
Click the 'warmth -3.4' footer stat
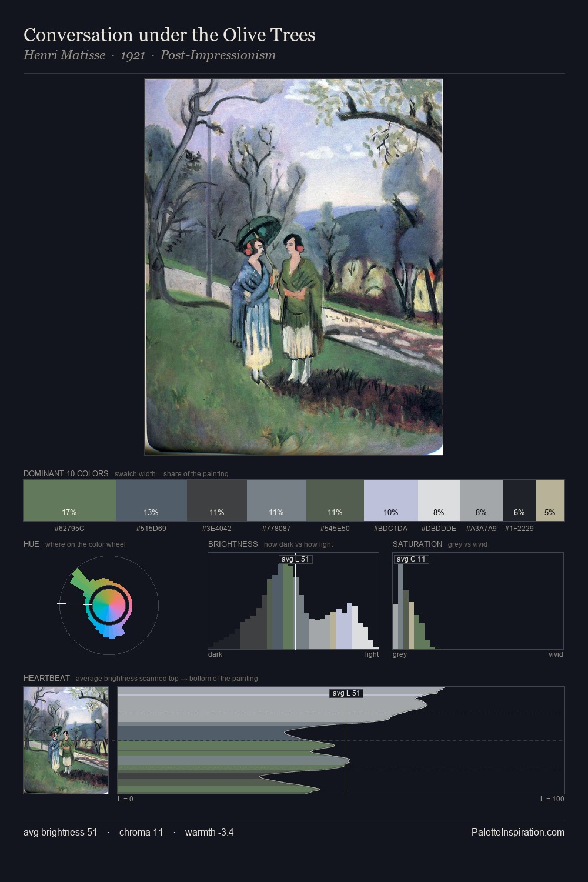coord(209,832)
